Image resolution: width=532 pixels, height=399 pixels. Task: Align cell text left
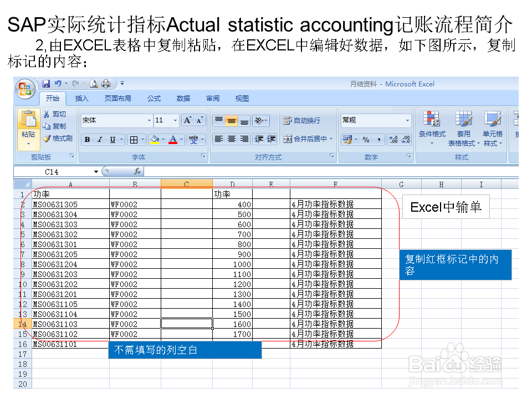click(219, 139)
